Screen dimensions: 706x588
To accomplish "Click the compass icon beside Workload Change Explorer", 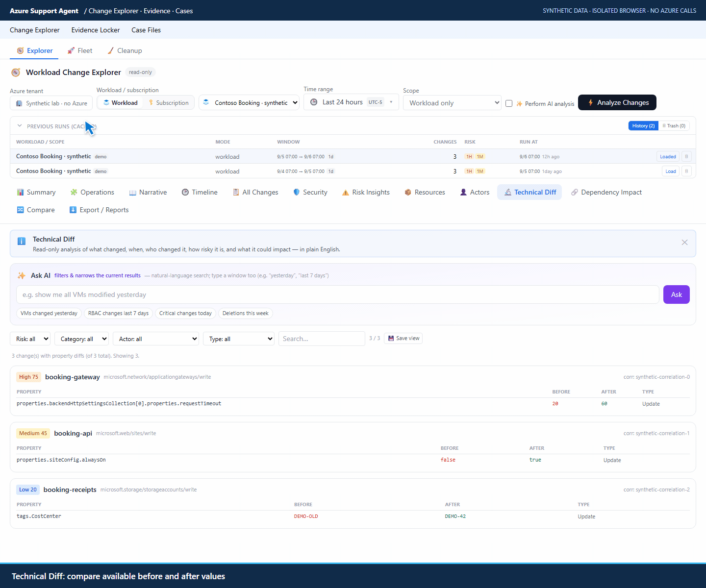I will tap(16, 73).
